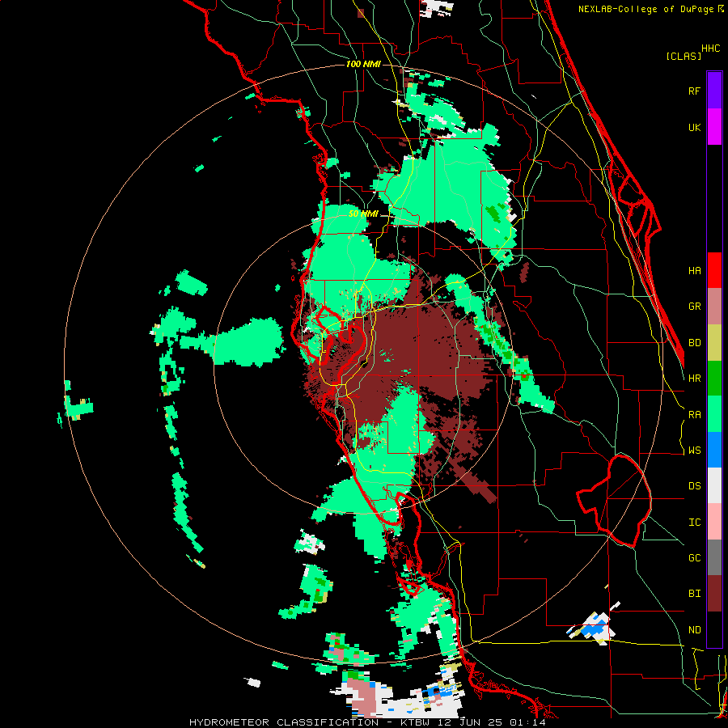Click the WS blue legend swatch
This screenshot has width=728, height=728.
pos(714,450)
